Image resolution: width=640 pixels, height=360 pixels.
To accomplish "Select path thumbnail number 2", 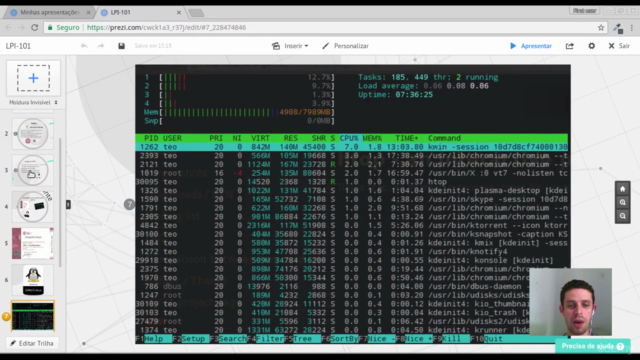I will [x=33, y=134].
